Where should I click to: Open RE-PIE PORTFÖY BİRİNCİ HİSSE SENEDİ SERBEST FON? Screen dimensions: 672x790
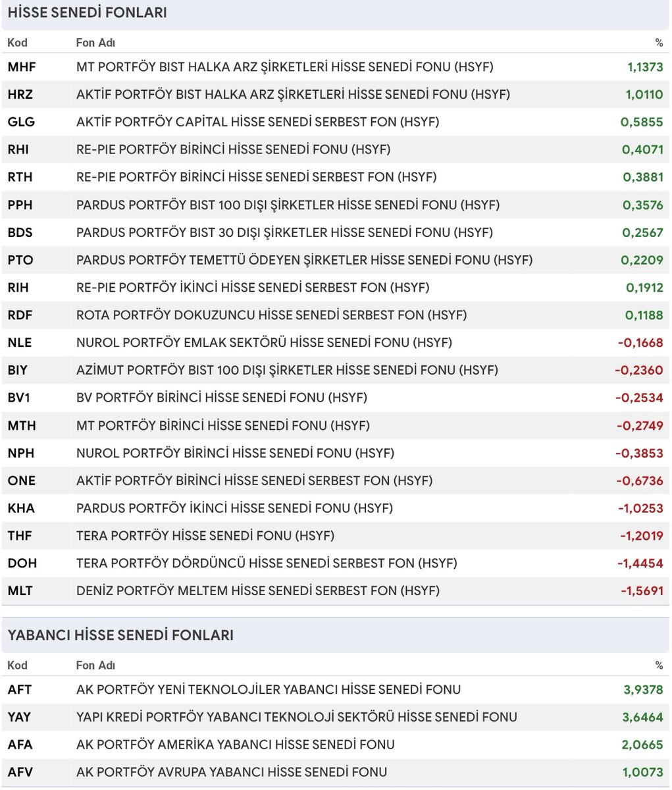(x=257, y=177)
